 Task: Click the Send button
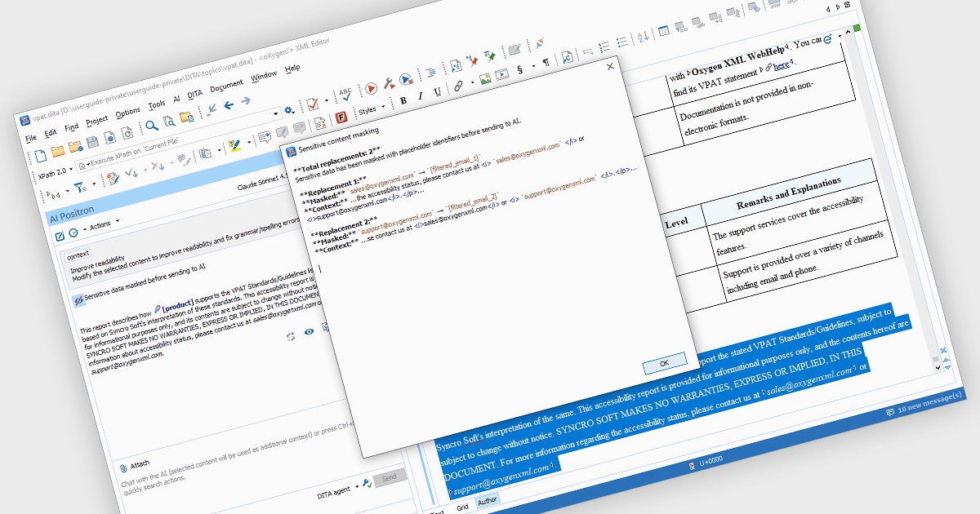tap(389, 476)
